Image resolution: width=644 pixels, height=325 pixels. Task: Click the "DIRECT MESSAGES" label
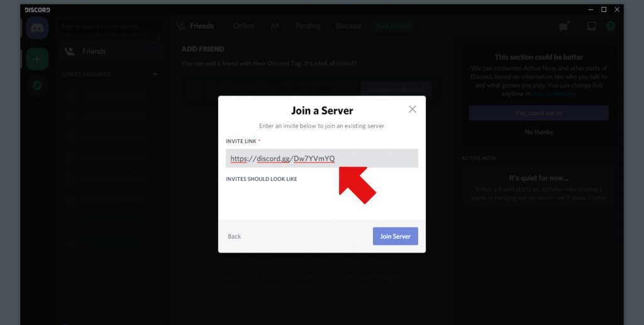[87, 74]
